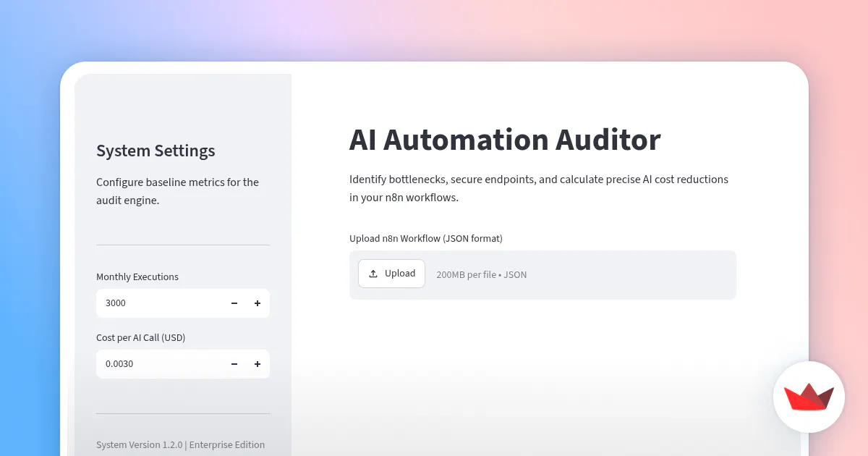Viewport: 868px width, 456px height.
Task: Click the 'Monthly Executions' label
Action: 137,276
